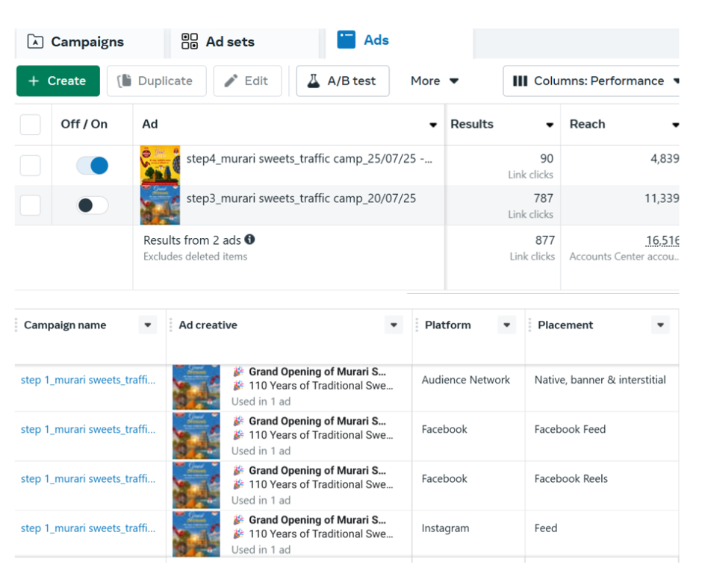The width and height of the screenshot is (702, 588).
Task: Click the A/B test flask icon
Action: 314,81
